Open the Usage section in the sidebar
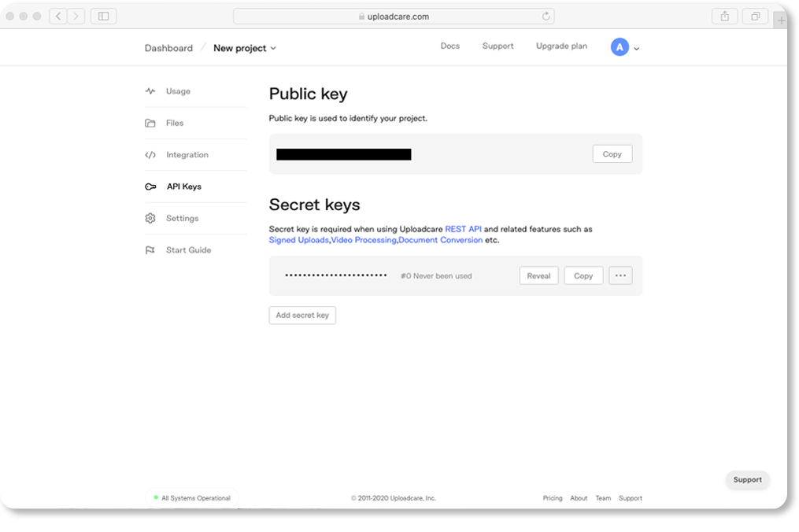The image size is (799, 532). pos(177,91)
